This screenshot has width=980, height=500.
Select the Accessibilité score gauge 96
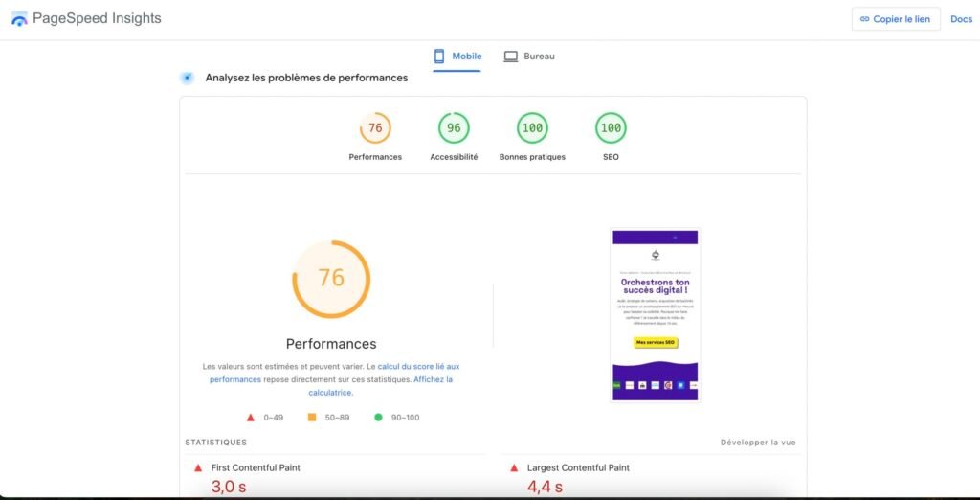tap(454, 128)
